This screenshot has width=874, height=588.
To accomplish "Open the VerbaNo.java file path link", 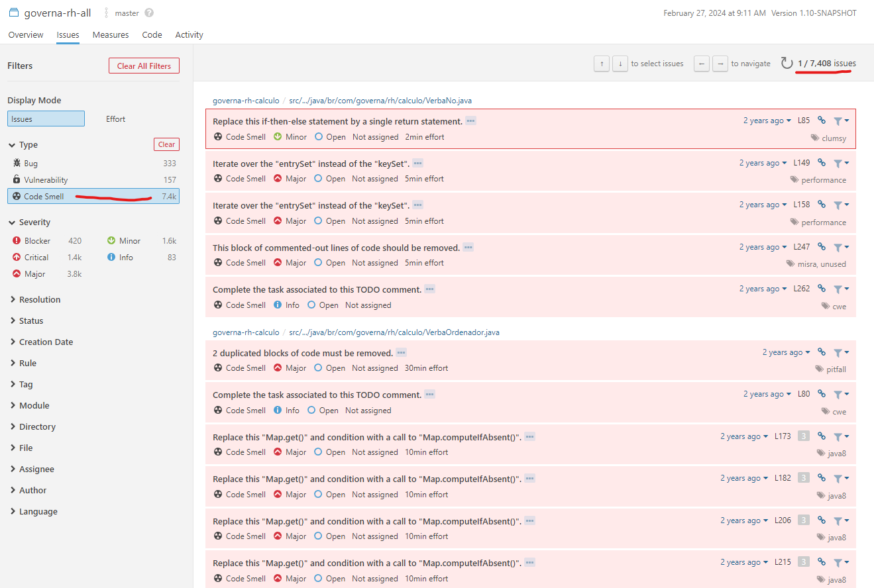I will [x=380, y=101].
